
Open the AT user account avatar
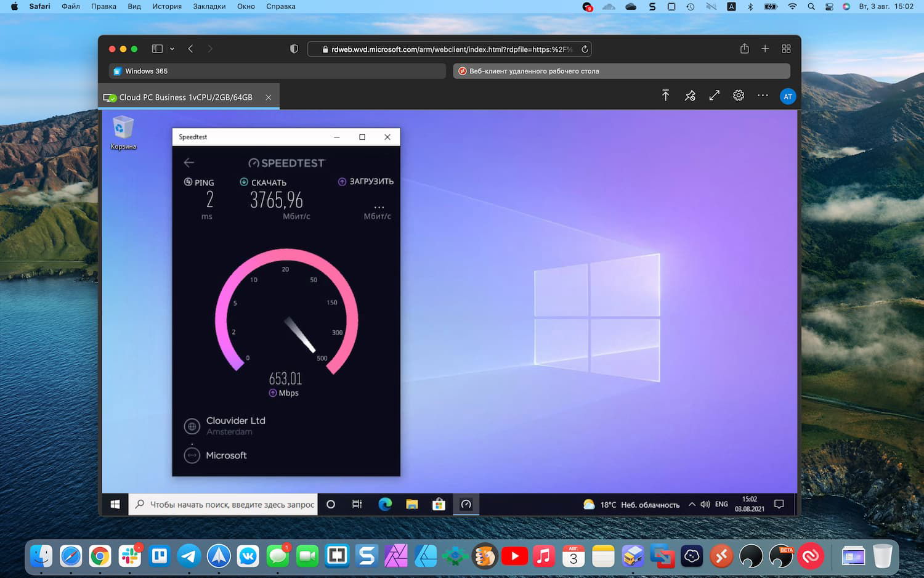point(788,96)
